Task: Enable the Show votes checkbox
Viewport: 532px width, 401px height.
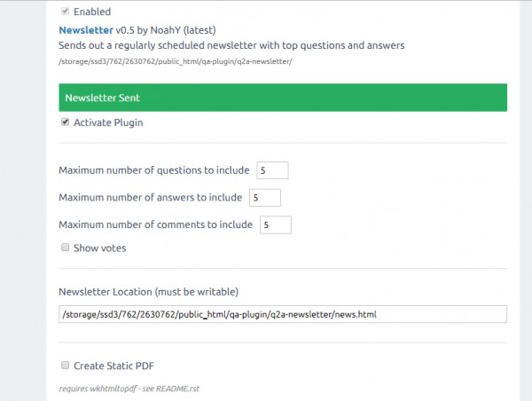Action: tap(65, 248)
